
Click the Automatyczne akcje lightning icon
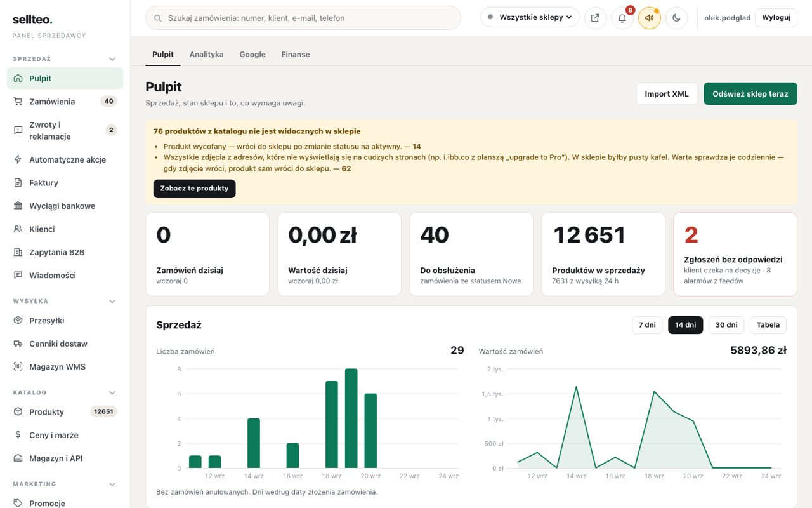point(18,159)
